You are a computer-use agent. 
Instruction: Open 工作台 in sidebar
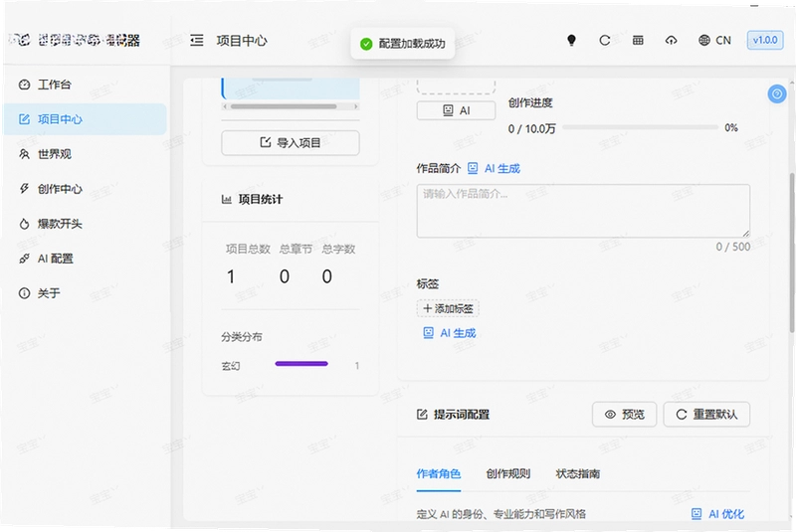(85, 85)
